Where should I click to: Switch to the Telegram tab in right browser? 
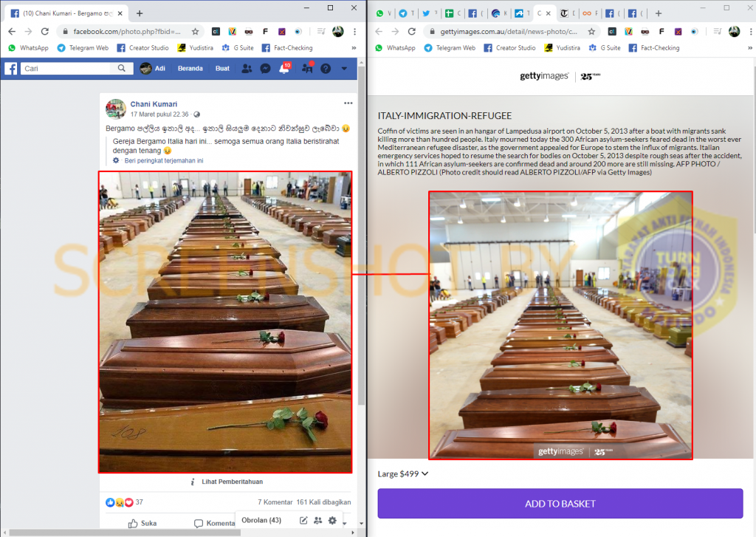(407, 13)
